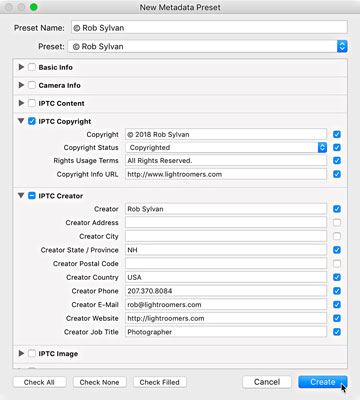Image resolution: width=360 pixels, height=400 pixels.
Task: Check the IPTC Image section checkbox
Action: click(32, 353)
